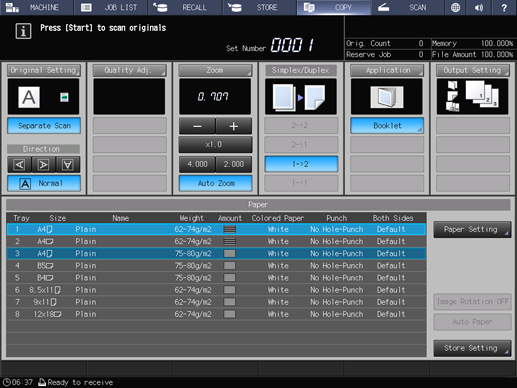Expand the Original Setting menu
Image resolution: width=517 pixels, height=388 pixels.
[x=44, y=70]
